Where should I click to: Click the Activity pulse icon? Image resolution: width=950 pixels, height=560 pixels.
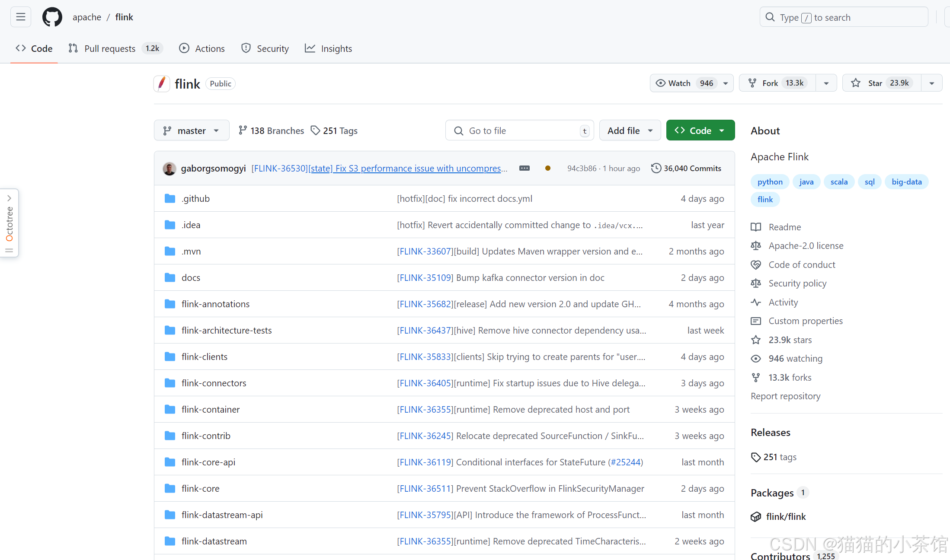[x=756, y=302]
